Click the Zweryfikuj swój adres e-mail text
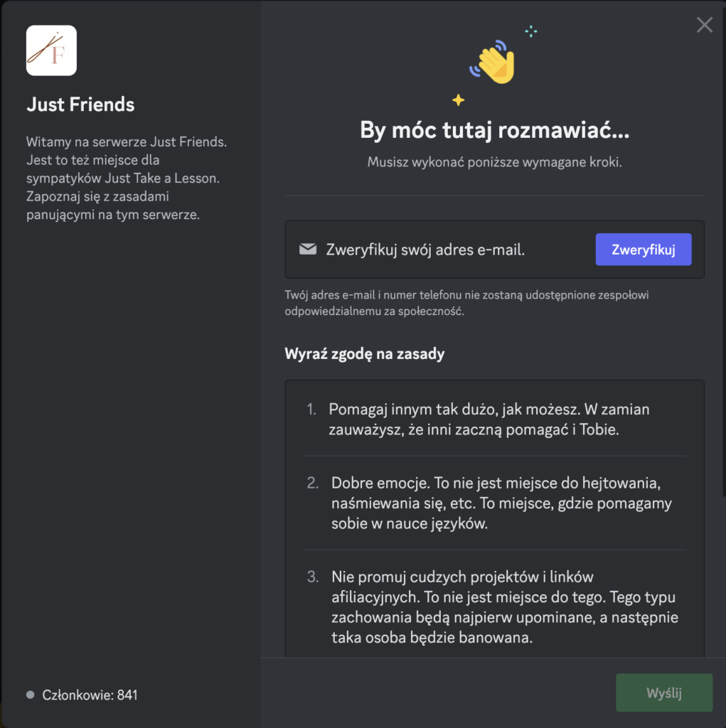This screenshot has height=728, width=726. (x=425, y=250)
